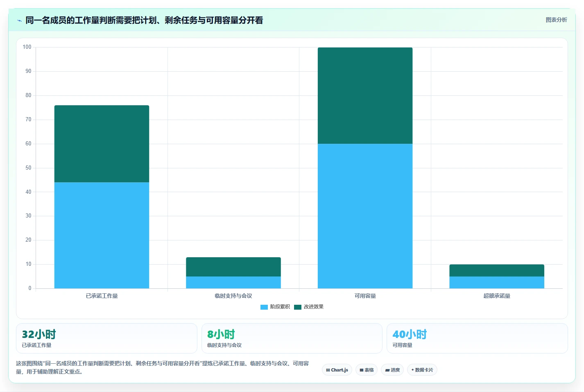584x392 pixels.
Task: Click the green segment of 可用容量 bar
Action: (365, 95)
